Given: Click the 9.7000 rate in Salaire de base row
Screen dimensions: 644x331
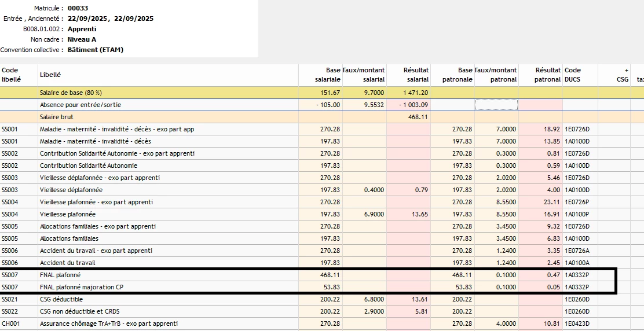Looking at the screenshot, I should [x=374, y=93].
